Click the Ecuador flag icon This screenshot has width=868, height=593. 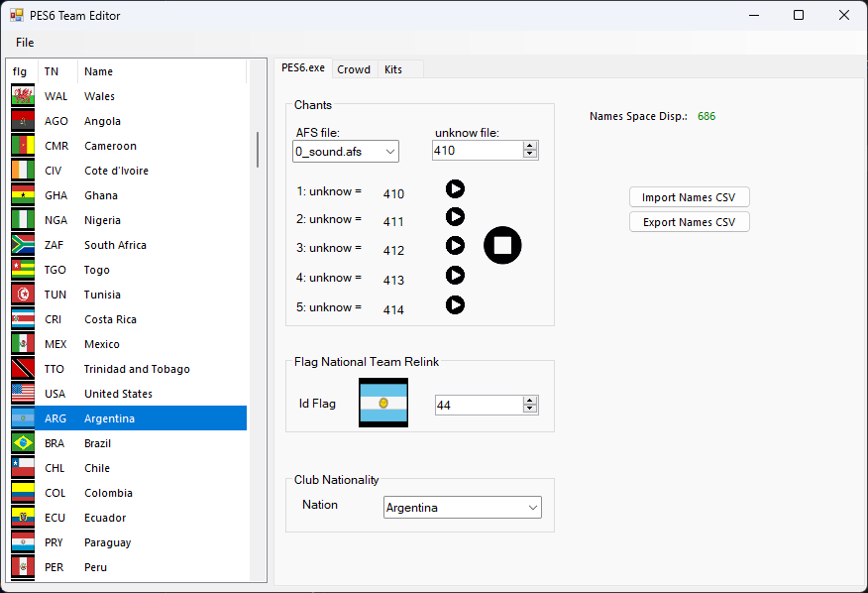coord(23,517)
